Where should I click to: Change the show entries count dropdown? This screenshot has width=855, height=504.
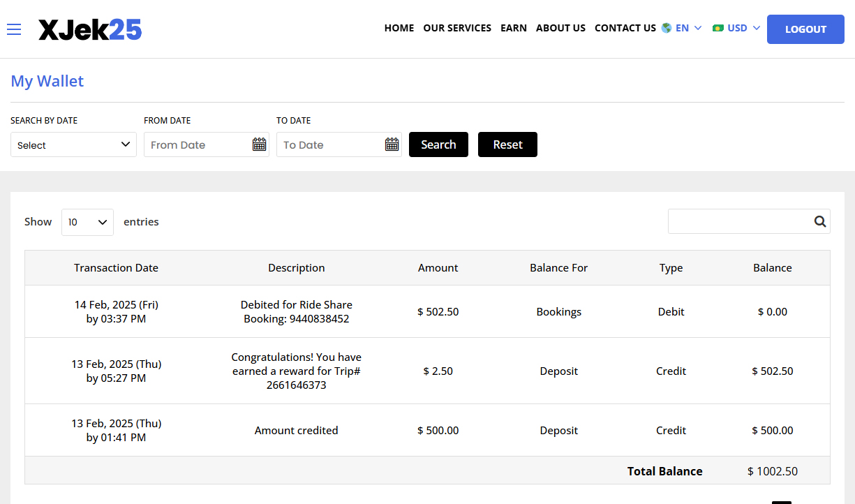[x=87, y=222]
